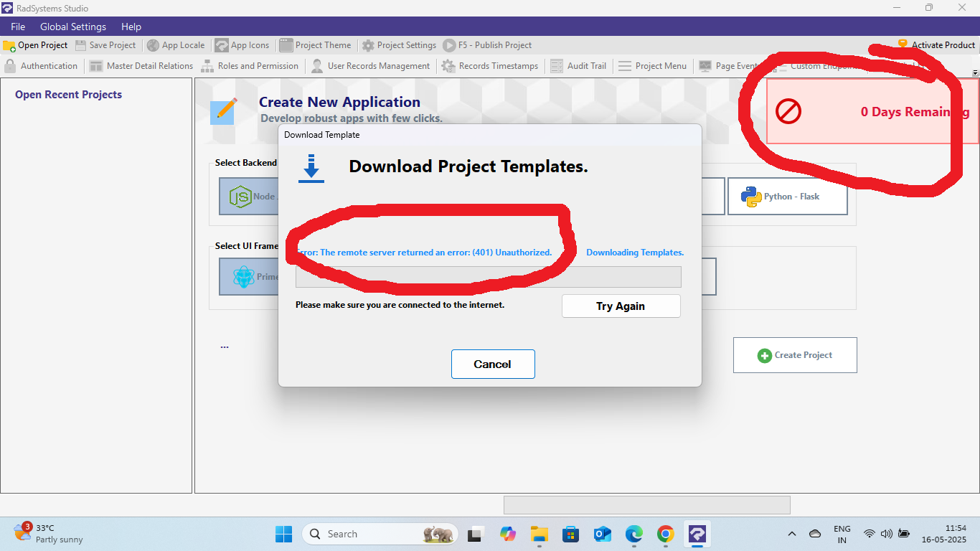Click the Create Project button

795,355
